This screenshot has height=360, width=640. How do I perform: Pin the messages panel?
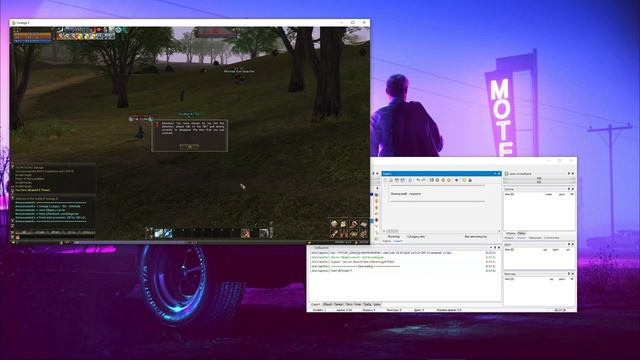[x=495, y=247]
